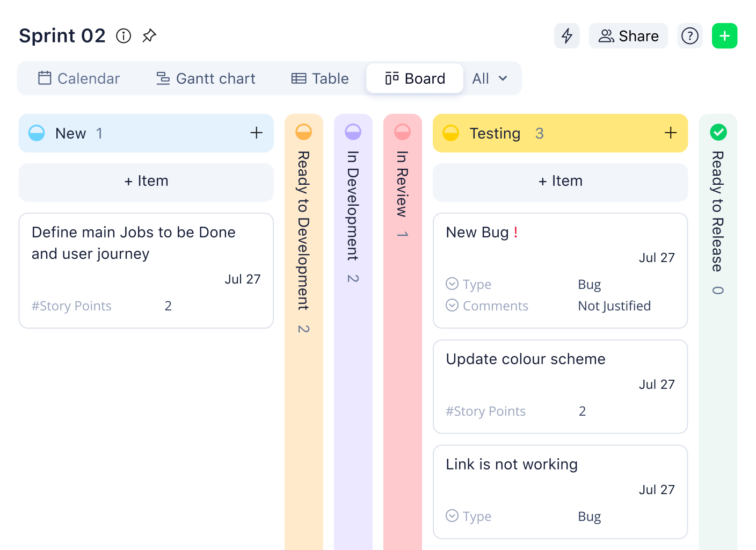Click the blue status circle in New column header
The width and height of the screenshot is (756, 550).
pyautogui.click(x=37, y=133)
